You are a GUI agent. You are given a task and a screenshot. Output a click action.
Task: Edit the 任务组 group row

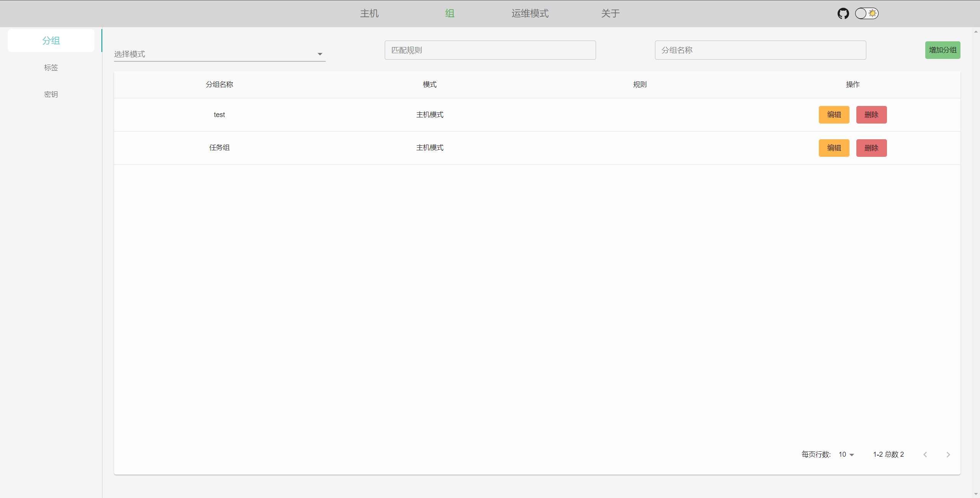(x=834, y=148)
